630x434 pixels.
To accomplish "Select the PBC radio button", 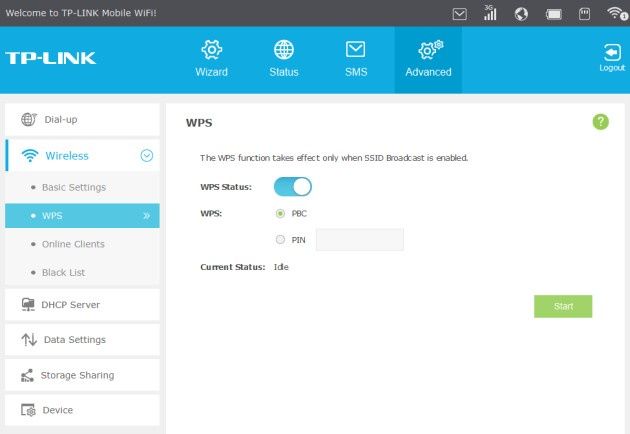I will [280, 213].
